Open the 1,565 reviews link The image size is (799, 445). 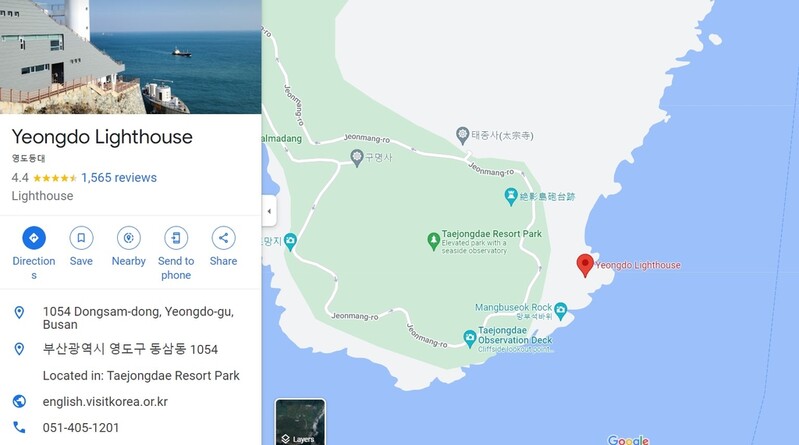[119, 178]
